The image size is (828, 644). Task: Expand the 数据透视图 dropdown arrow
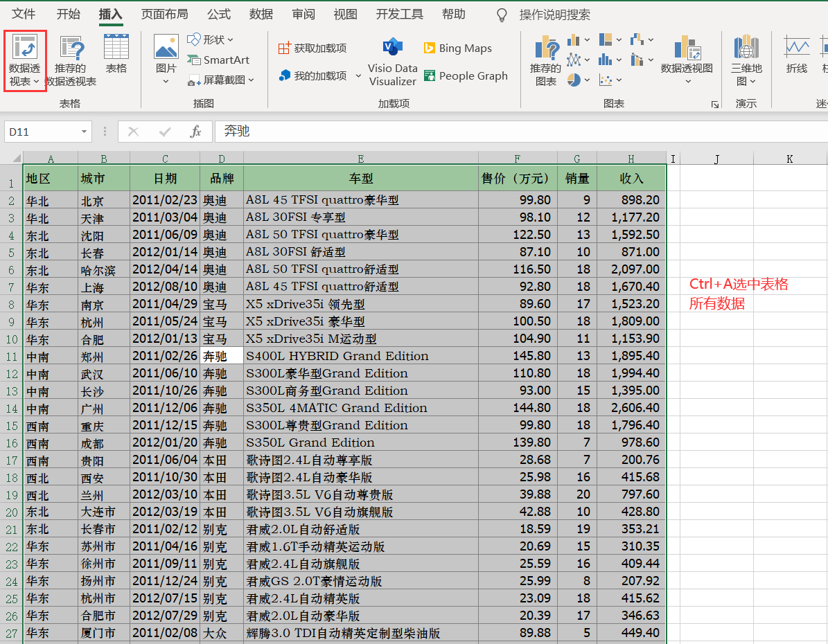[x=687, y=81]
